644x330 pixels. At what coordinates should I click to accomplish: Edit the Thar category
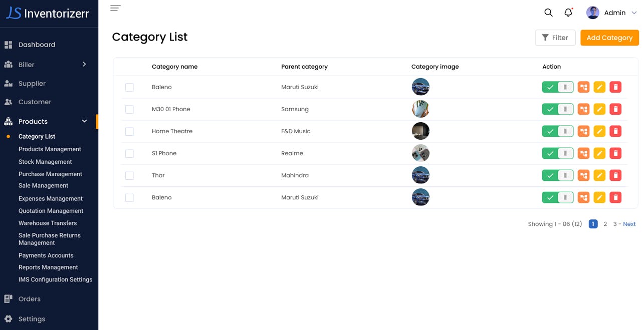tap(599, 175)
